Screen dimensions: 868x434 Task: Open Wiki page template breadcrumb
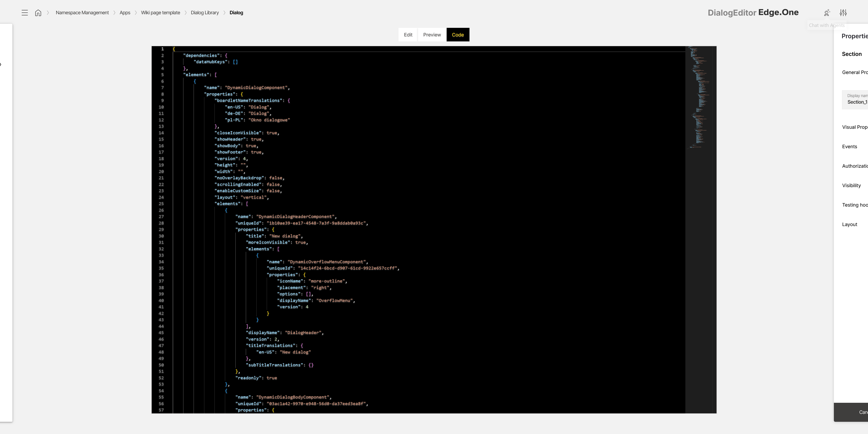click(160, 13)
